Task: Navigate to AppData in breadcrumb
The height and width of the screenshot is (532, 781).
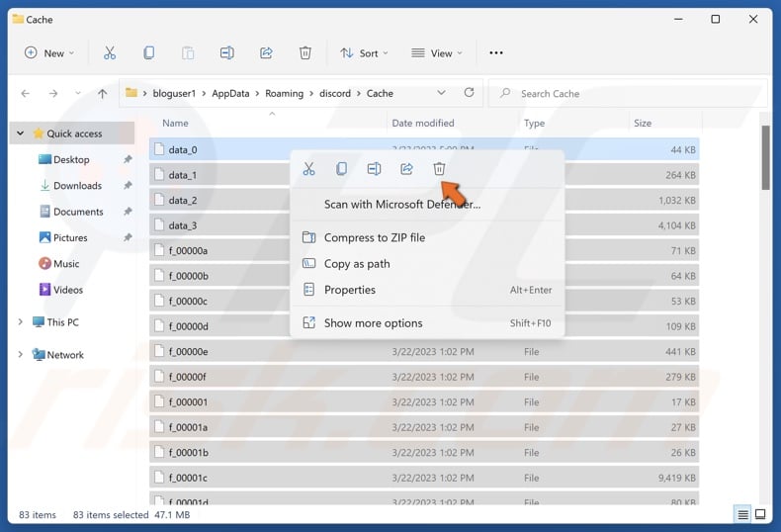Action: [x=230, y=93]
